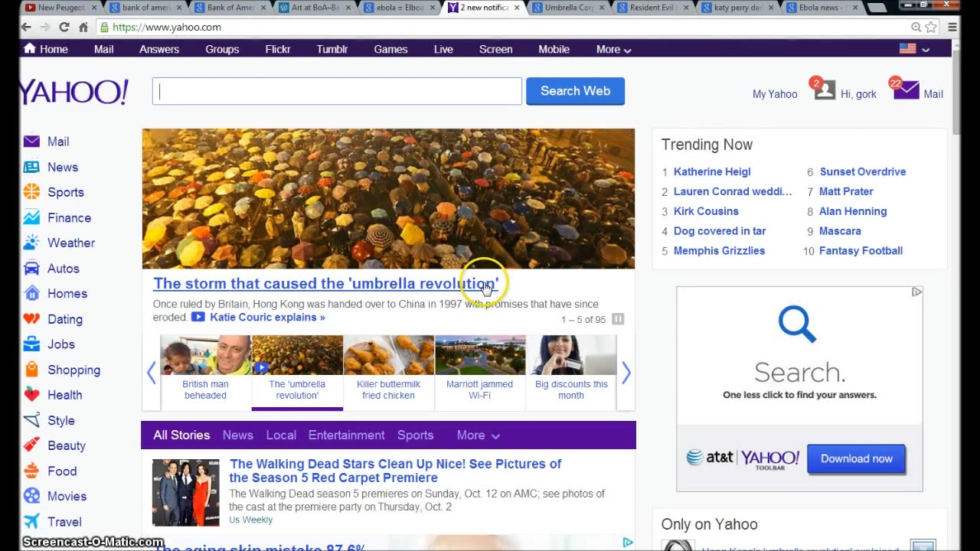Select the All Stories tab

181,435
